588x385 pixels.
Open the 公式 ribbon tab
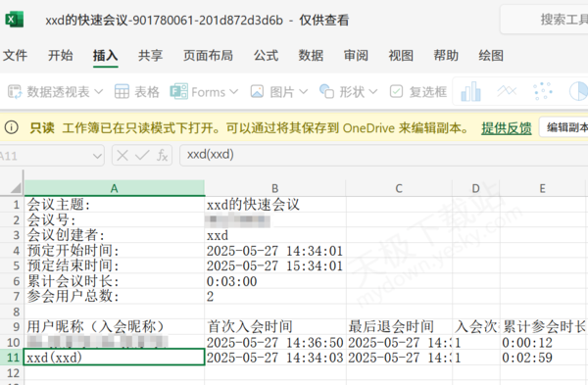266,56
